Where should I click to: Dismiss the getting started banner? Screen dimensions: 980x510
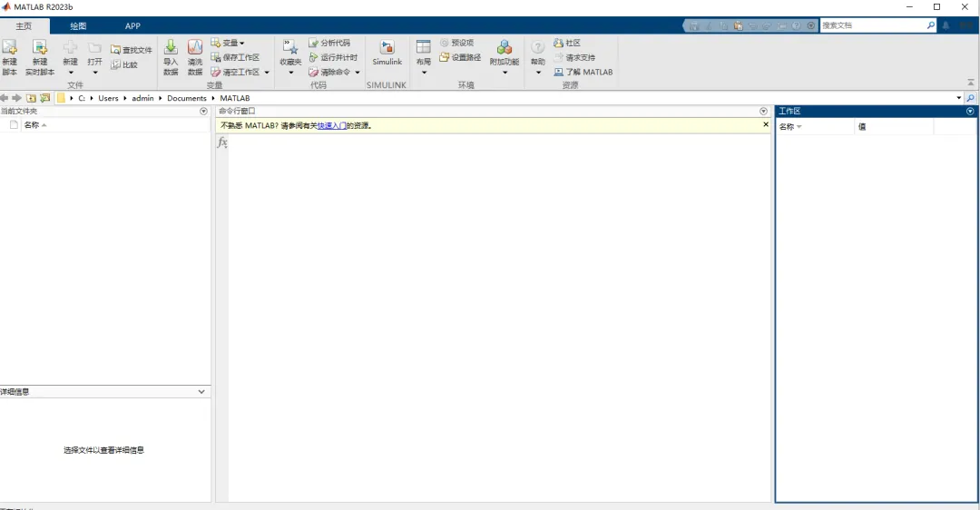pos(766,124)
